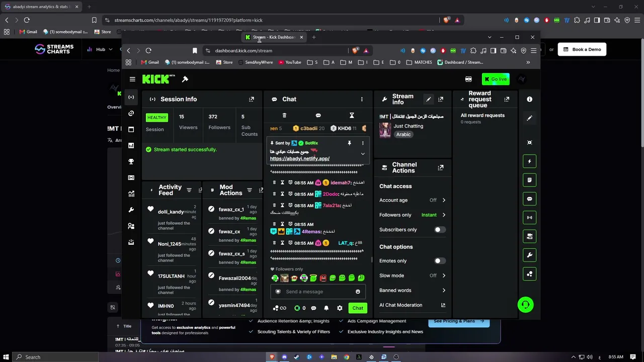Click the lightning bolt icon in right sidebar
This screenshot has height=362, width=644.
[x=529, y=161]
